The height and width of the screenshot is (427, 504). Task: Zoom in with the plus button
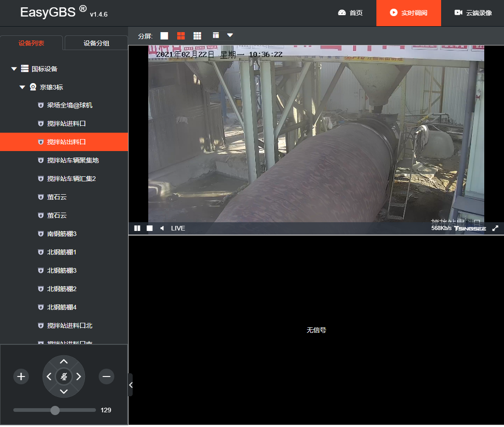tap(21, 376)
